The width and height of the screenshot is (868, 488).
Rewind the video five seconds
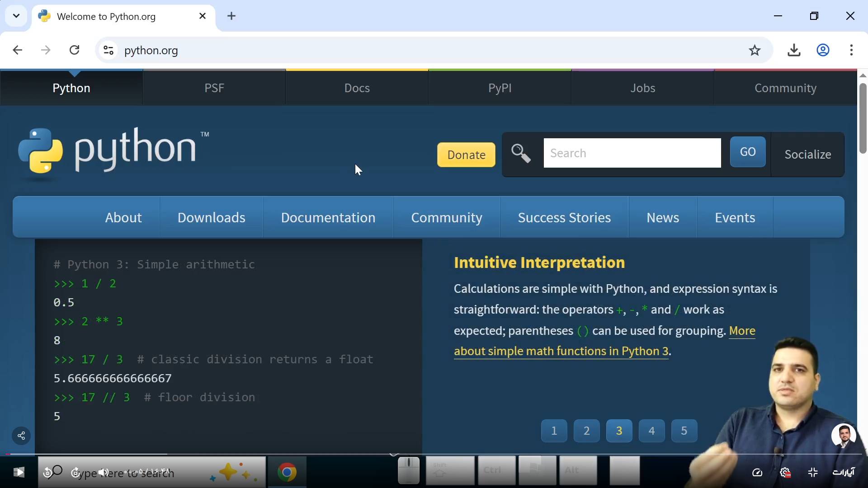[x=47, y=473]
